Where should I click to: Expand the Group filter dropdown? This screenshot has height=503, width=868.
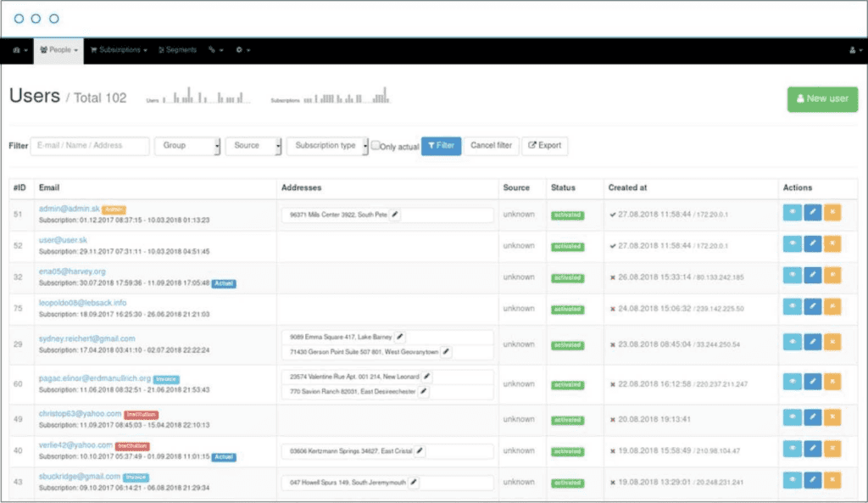point(187,146)
